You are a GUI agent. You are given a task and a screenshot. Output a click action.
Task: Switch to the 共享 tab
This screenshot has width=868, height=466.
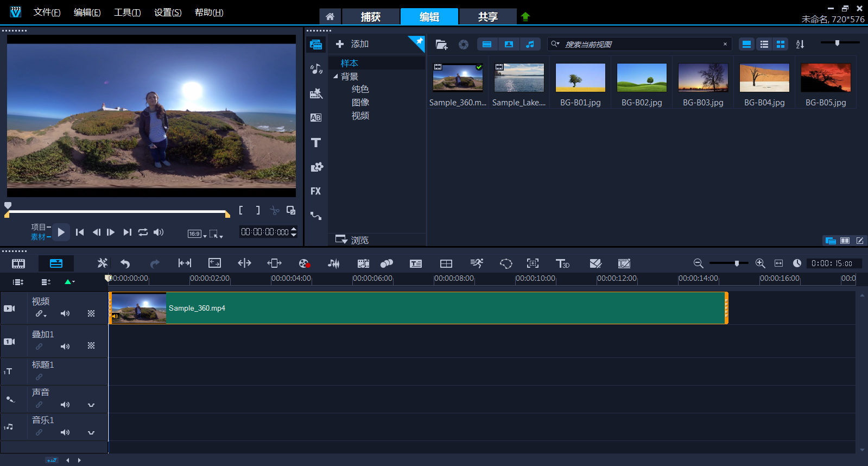[x=488, y=16]
